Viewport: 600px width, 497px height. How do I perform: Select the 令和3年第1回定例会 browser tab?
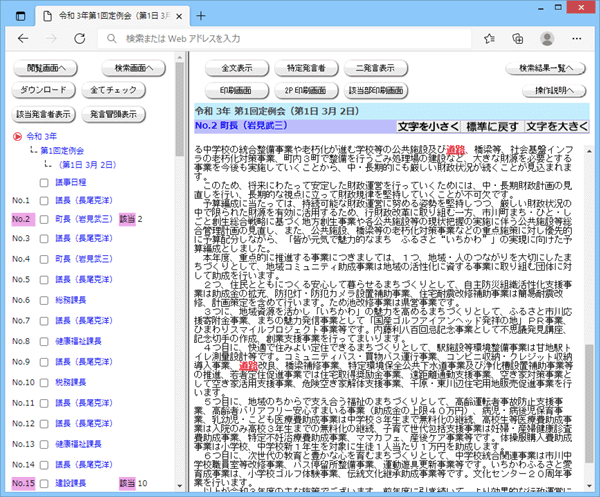point(113,16)
